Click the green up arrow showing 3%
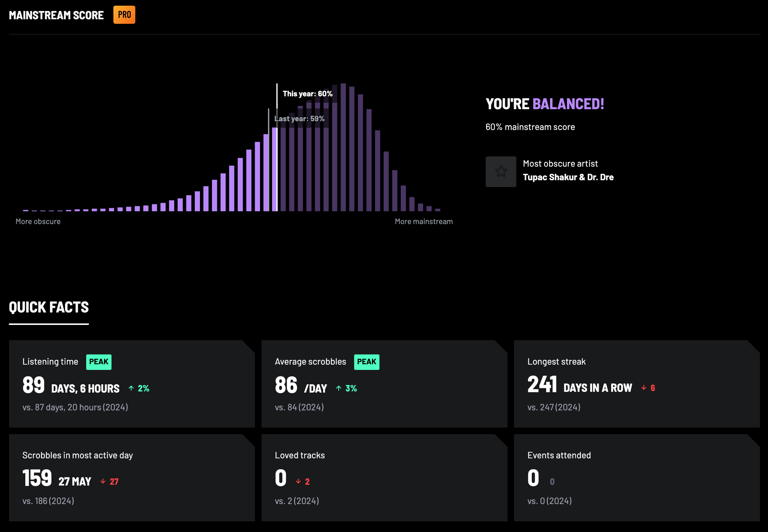This screenshot has width=768, height=532. (x=339, y=388)
